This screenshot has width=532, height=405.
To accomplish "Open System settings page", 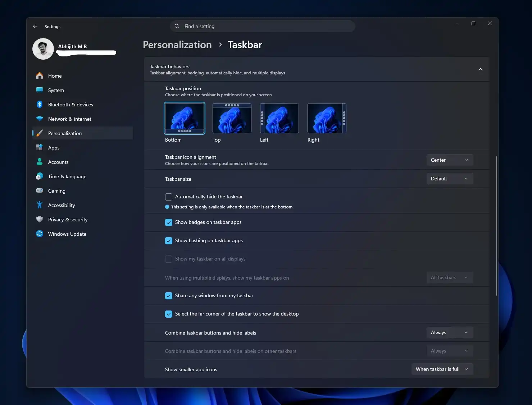I will pyautogui.click(x=83, y=90).
